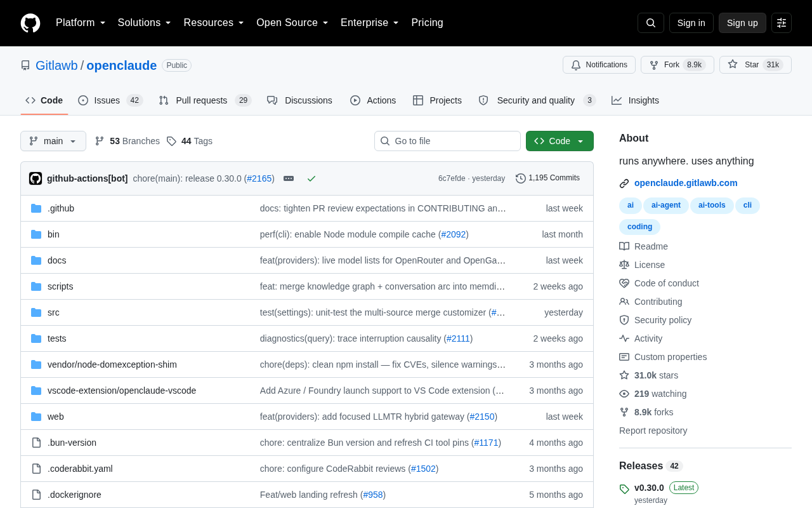Open the .coderabbit.yaml file
The height and width of the screenshot is (508, 812).
[80, 469]
